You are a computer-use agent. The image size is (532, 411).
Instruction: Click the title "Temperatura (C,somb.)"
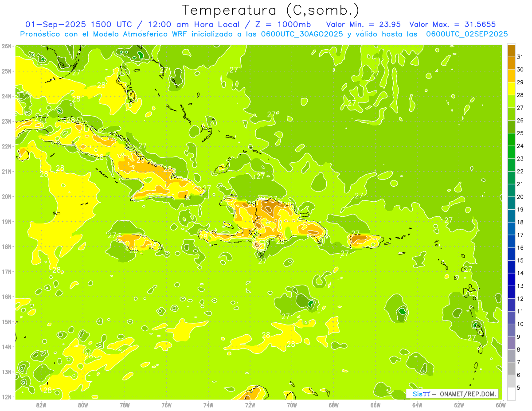click(271, 11)
